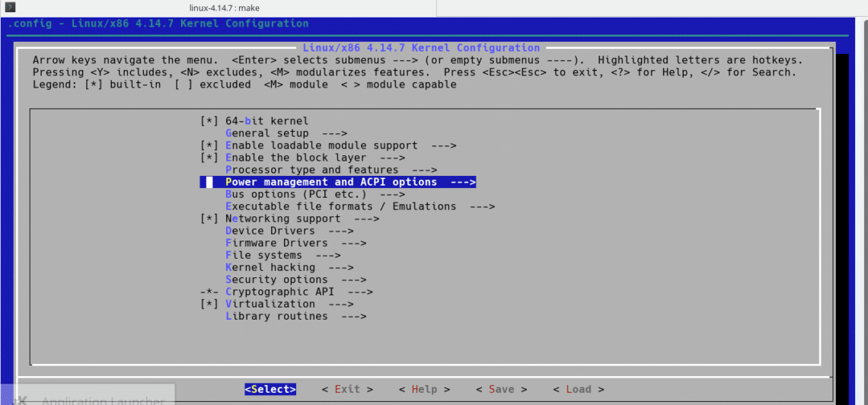Click the arrow after Enable the block layer
Image resolution: width=868 pixels, height=405 pixels.
392,158
